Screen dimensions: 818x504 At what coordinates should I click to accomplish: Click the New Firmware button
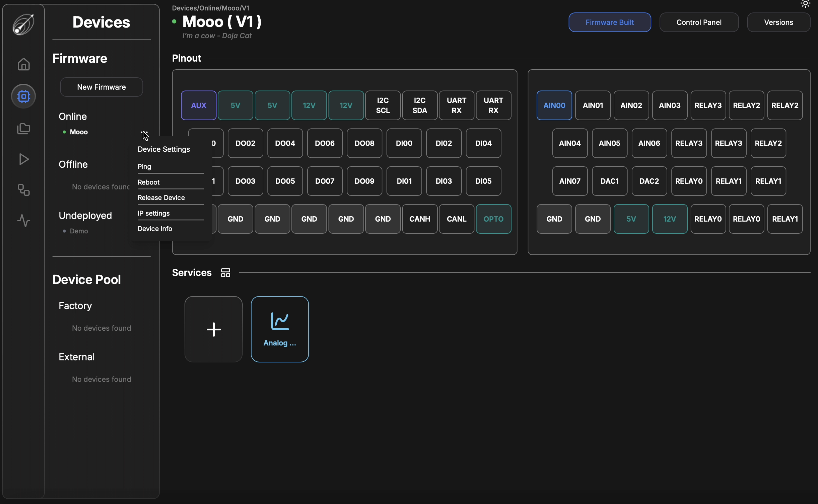(x=101, y=87)
